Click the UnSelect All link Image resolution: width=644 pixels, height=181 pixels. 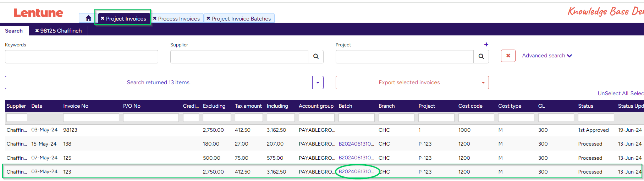pos(613,94)
